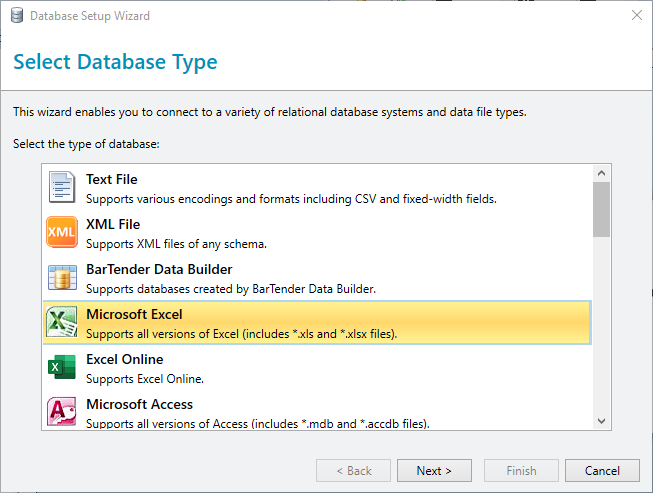The image size is (653, 493).
Task: Click the greyed-out Finish button
Action: click(521, 471)
